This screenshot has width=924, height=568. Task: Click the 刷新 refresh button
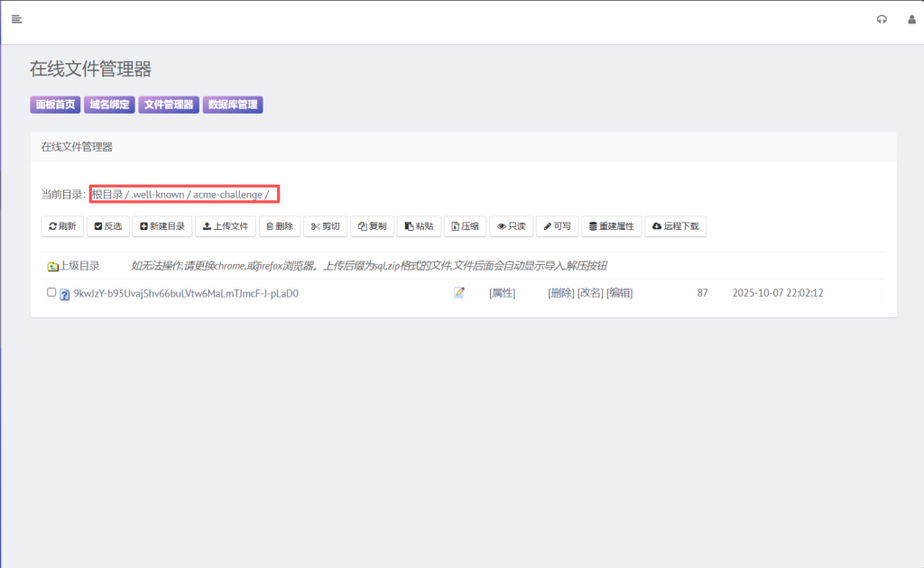point(62,226)
